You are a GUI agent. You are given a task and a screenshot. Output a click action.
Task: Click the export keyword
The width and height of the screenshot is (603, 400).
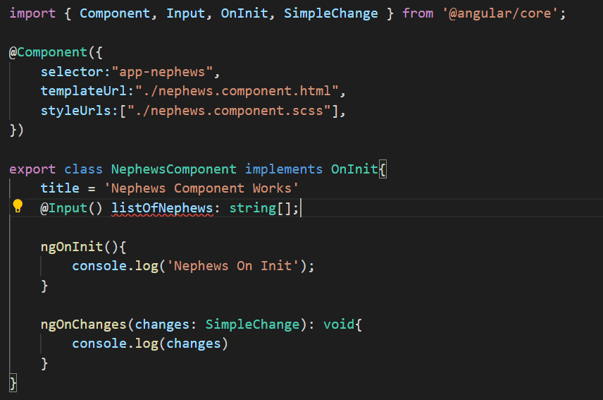[x=32, y=169]
